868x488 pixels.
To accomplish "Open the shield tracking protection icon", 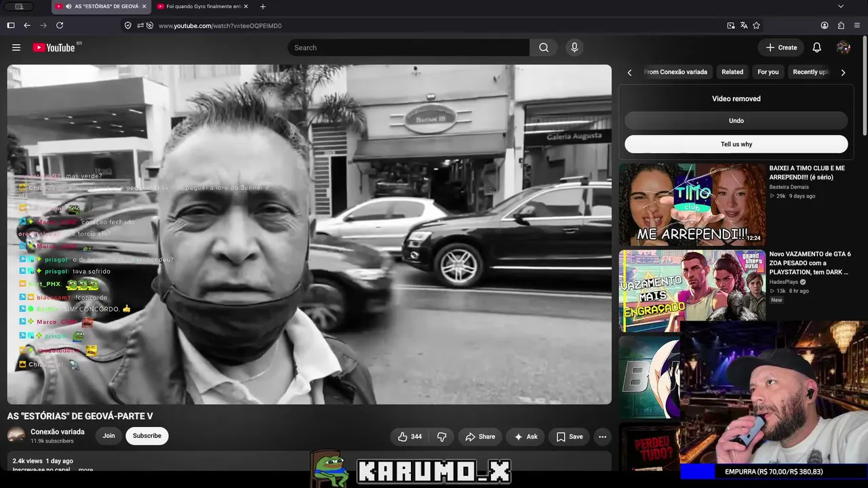I will (127, 26).
